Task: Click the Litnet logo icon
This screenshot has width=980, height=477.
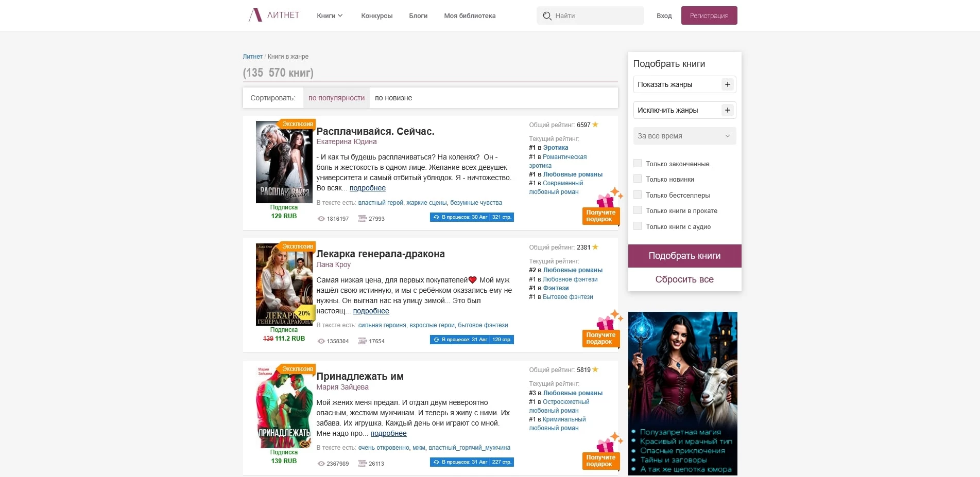Action: [x=255, y=15]
